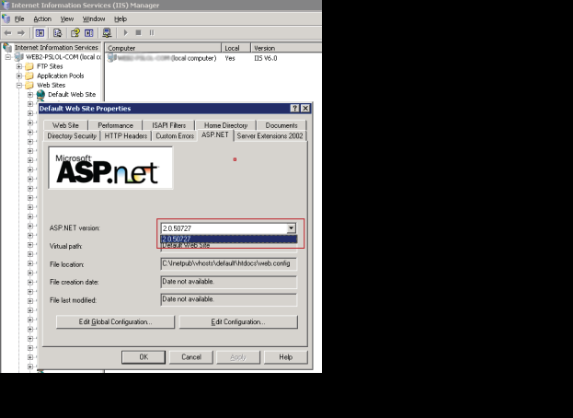Click the computer icon in the list row

[112, 58]
